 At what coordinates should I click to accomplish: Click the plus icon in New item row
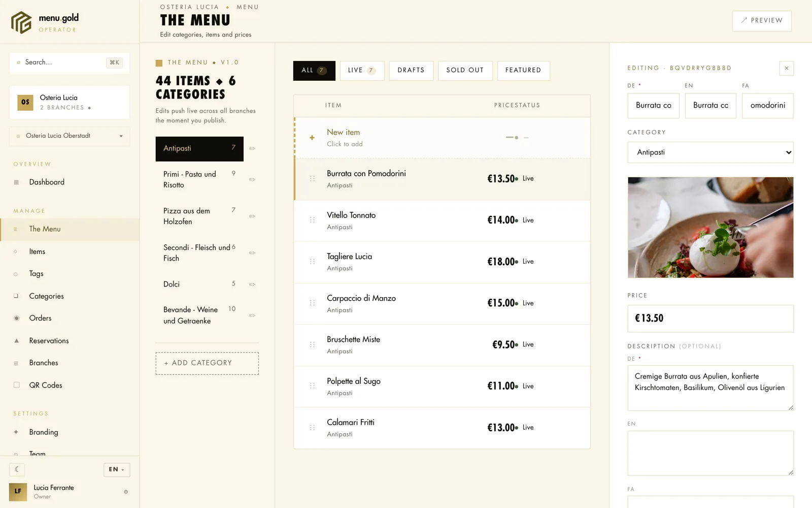click(x=312, y=138)
